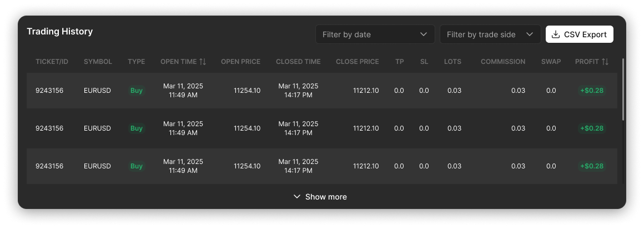Viewport: 644px width, 229px height.
Task: Sort by Profit arrows icon
Action: 605,62
